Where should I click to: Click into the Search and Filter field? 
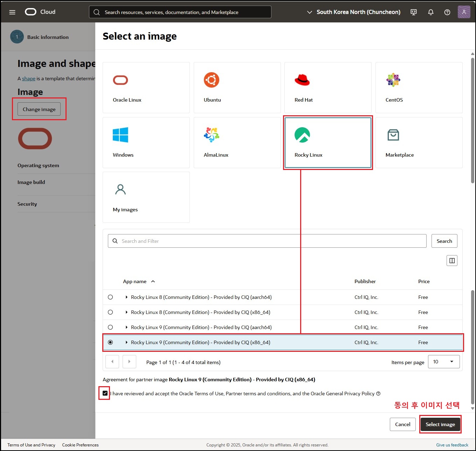pyautogui.click(x=267, y=241)
